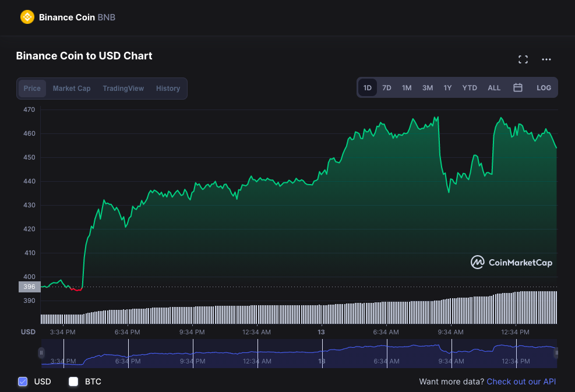Screen dimensions: 575x392
Task: Enable the BTC currency checkbox
Action: (x=73, y=382)
